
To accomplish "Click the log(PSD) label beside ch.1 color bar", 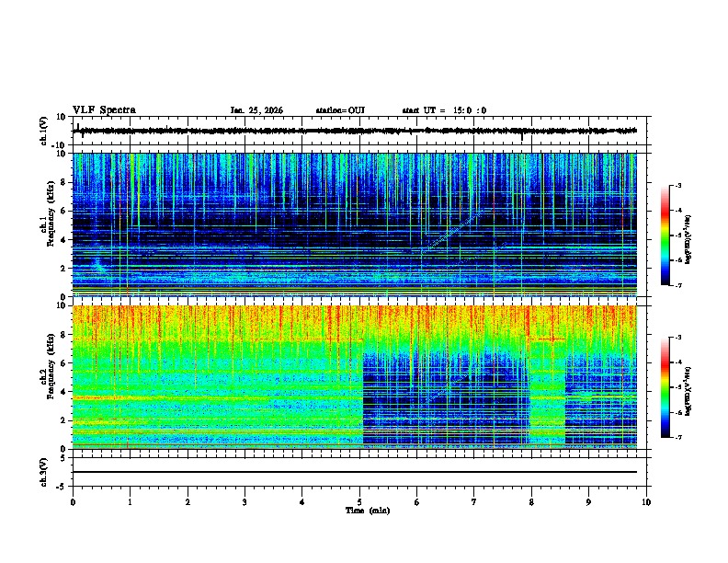I will point(688,238).
